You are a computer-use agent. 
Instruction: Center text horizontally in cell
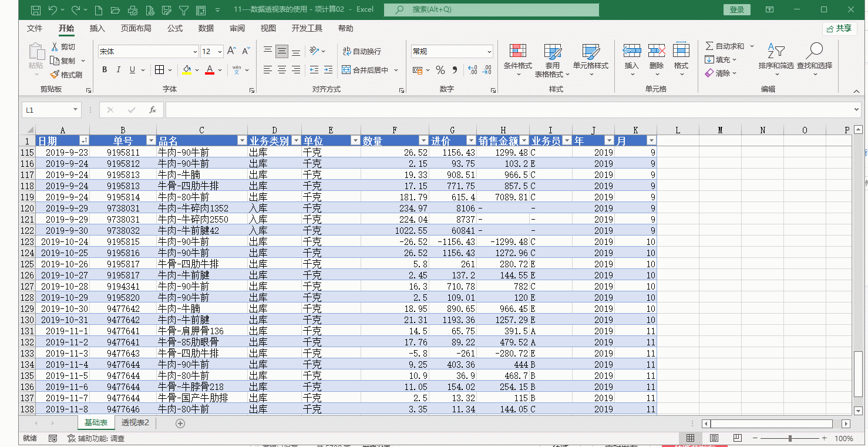[x=282, y=70]
